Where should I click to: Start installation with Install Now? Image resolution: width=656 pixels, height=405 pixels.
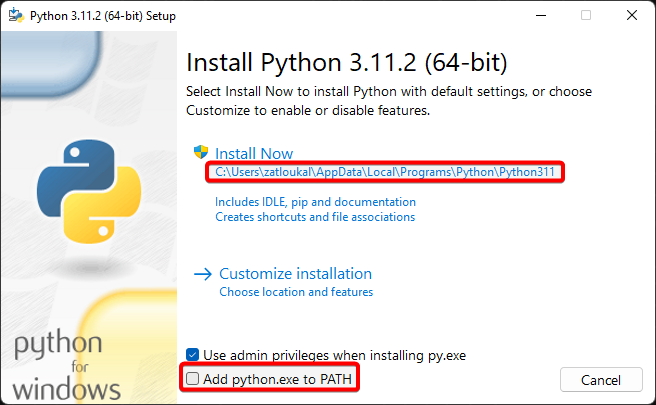pos(255,153)
